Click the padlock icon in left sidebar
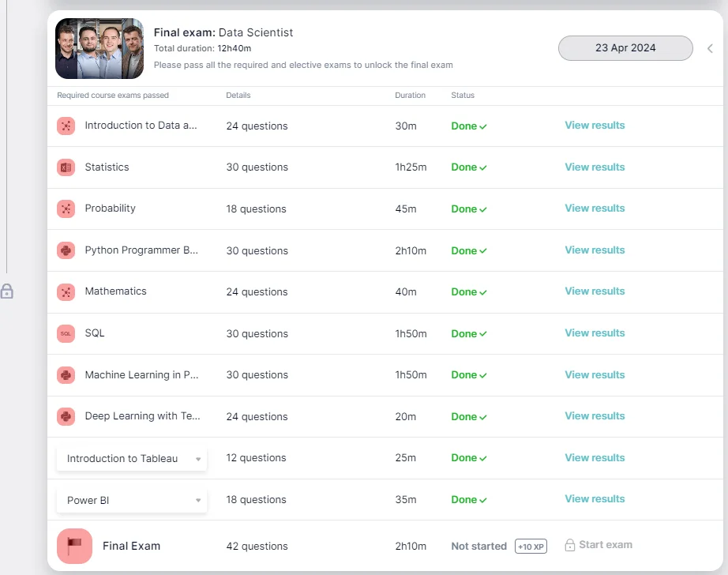This screenshot has height=575, width=728. point(7,291)
